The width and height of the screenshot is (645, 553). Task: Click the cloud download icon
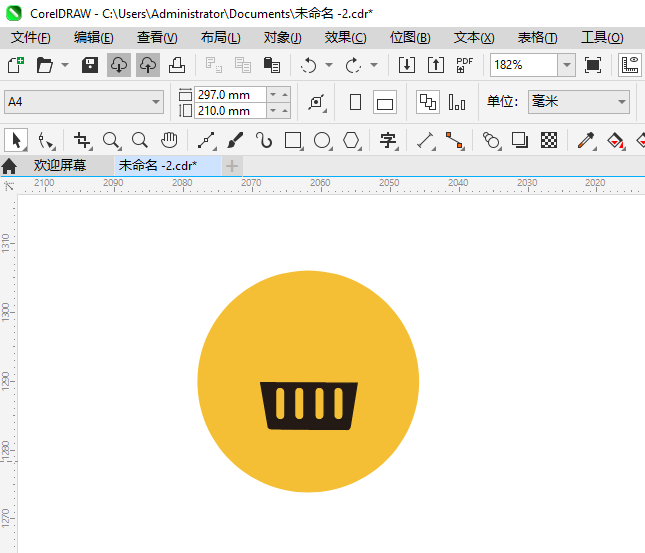(x=119, y=65)
